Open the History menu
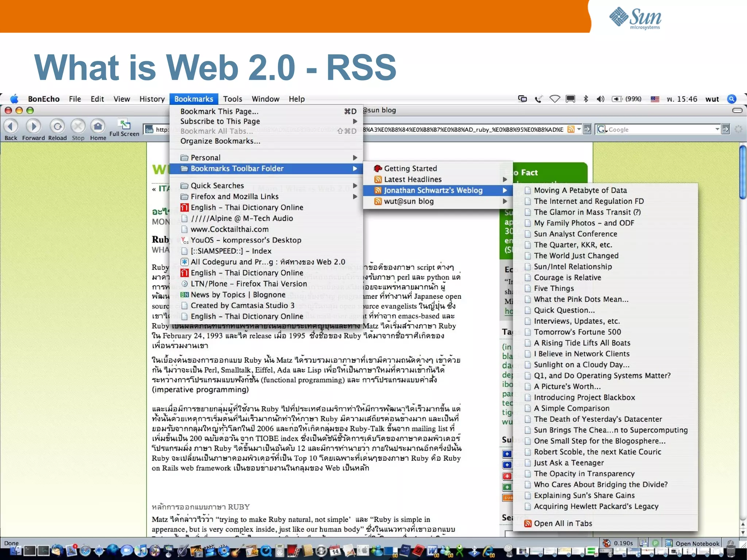This screenshot has width=747, height=560. pyautogui.click(x=152, y=99)
